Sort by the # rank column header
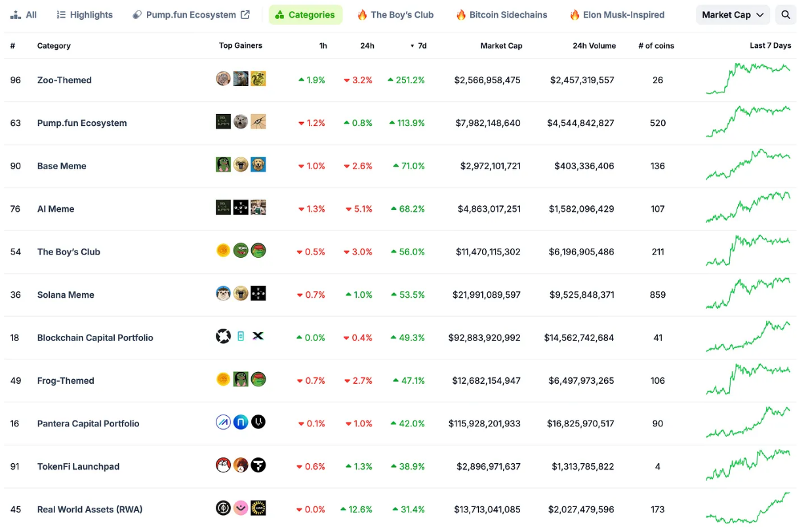810x532 pixels. click(x=12, y=46)
